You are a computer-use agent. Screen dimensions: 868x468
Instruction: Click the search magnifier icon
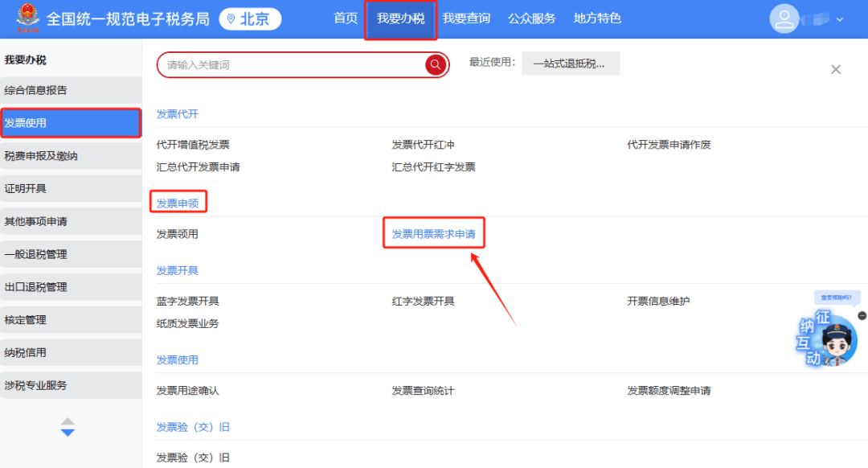pyautogui.click(x=434, y=64)
